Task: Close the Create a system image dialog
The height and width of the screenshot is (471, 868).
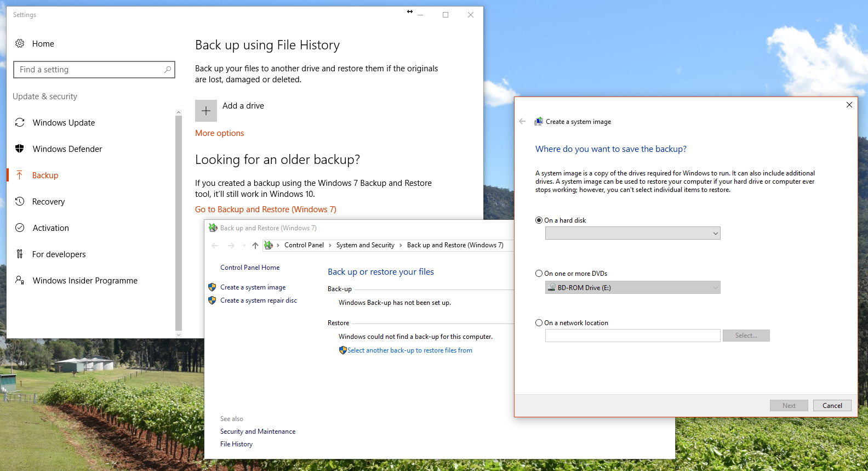Action: coord(849,105)
